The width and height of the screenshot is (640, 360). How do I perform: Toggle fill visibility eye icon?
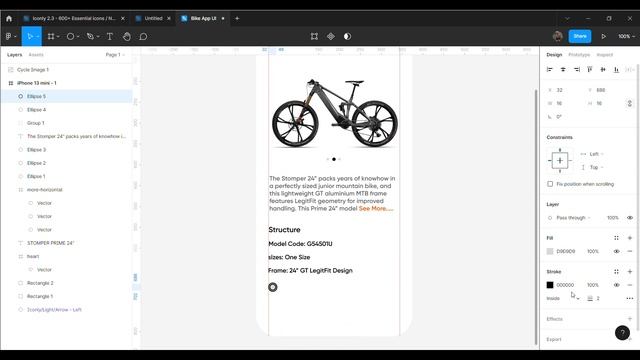pyautogui.click(x=616, y=251)
